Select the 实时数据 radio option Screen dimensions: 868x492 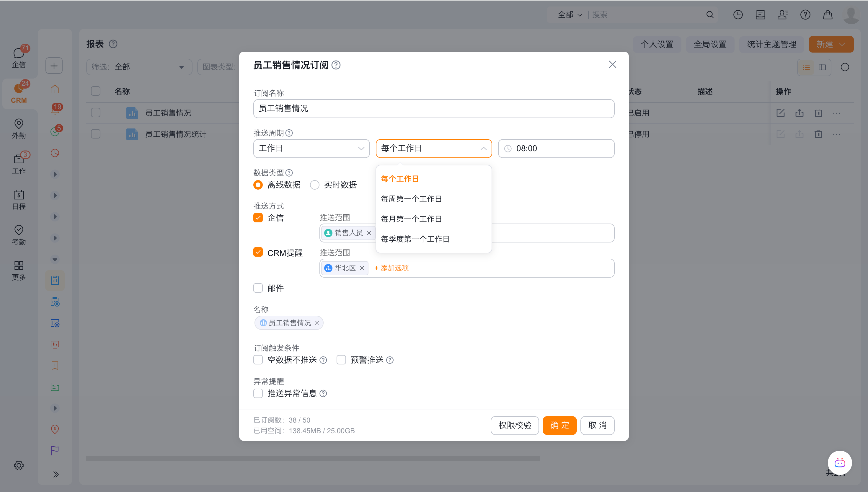click(314, 185)
